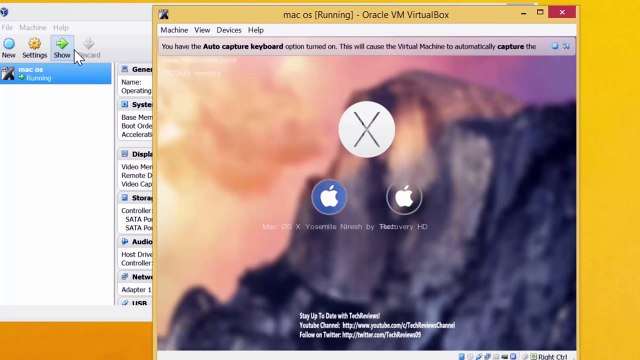The height and width of the screenshot is (360, 640).
Task: Open Help menu in the VM window
Action: pyautogui.click(x=256, y=30)
